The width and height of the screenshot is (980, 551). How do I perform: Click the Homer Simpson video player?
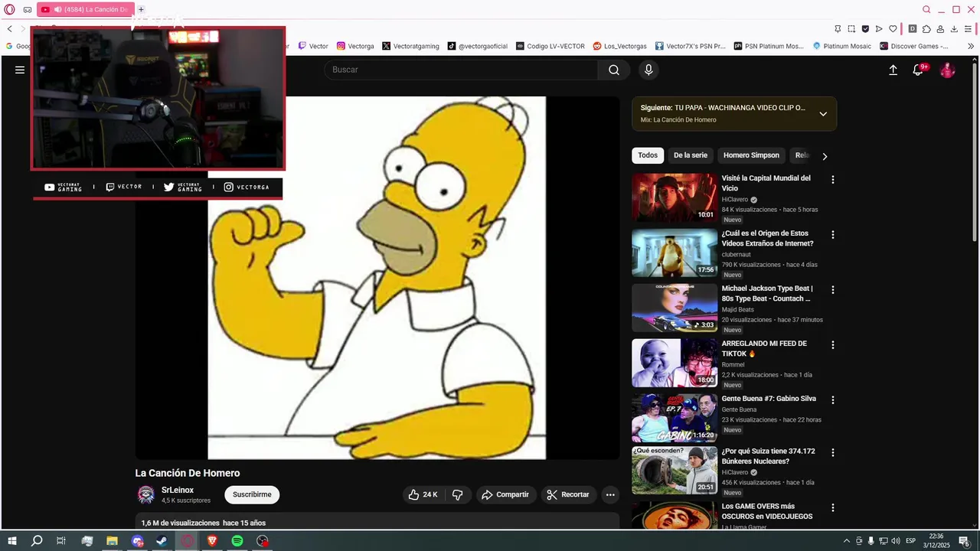click(377, 278)
